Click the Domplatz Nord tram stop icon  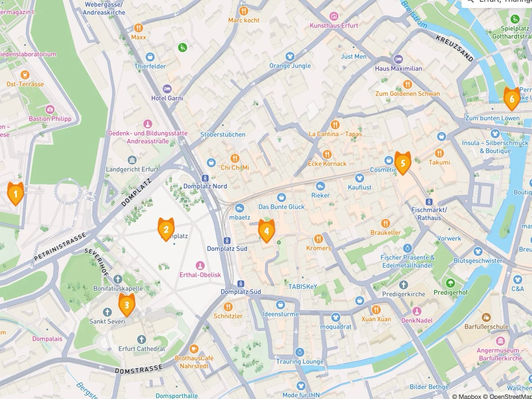coord(205,178)
